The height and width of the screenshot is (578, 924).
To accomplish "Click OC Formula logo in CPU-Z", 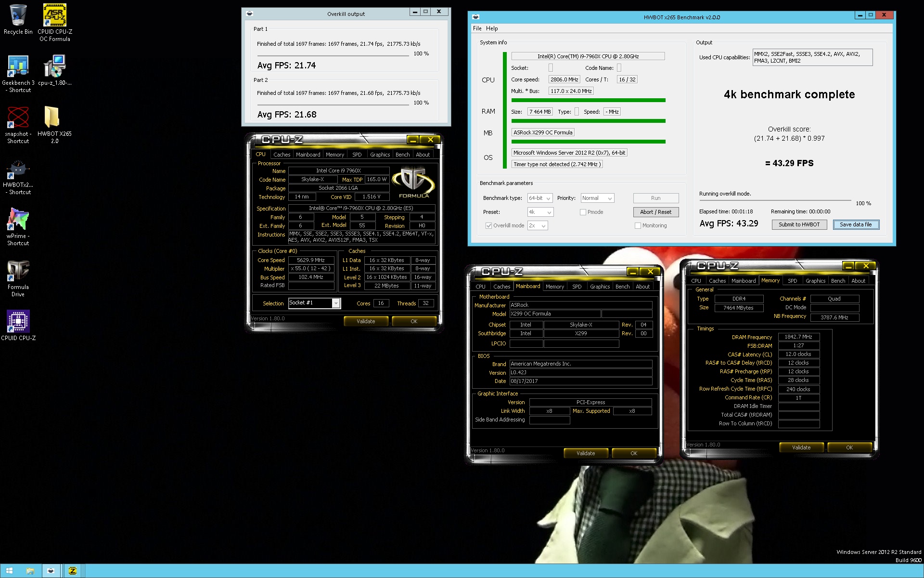I will pos(413,182).
